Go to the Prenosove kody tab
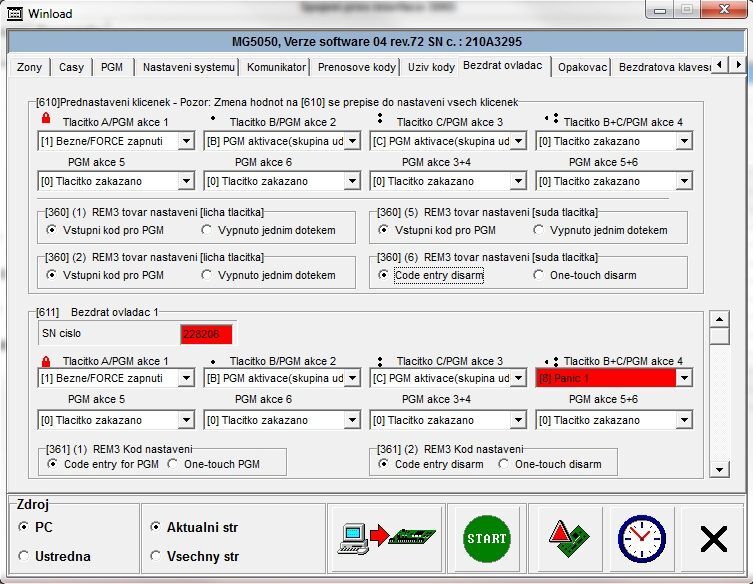This screenshot has height=584, width=753. (357, 67)
